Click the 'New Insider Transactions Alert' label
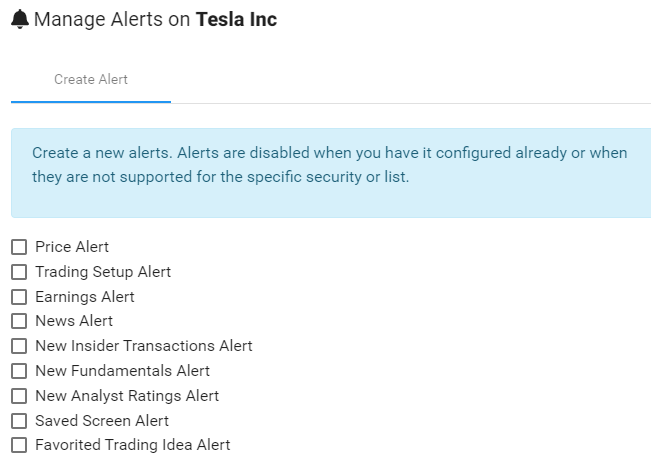 [x=144, y=346]
